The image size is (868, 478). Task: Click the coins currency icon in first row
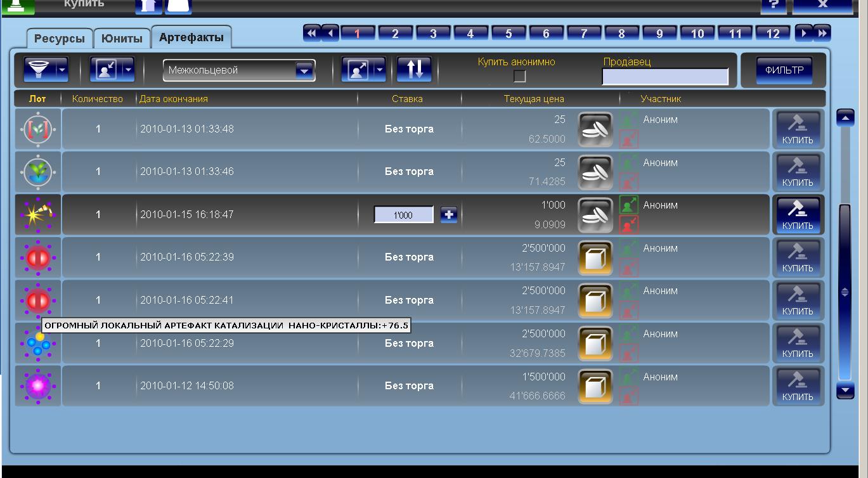point(595,129)
